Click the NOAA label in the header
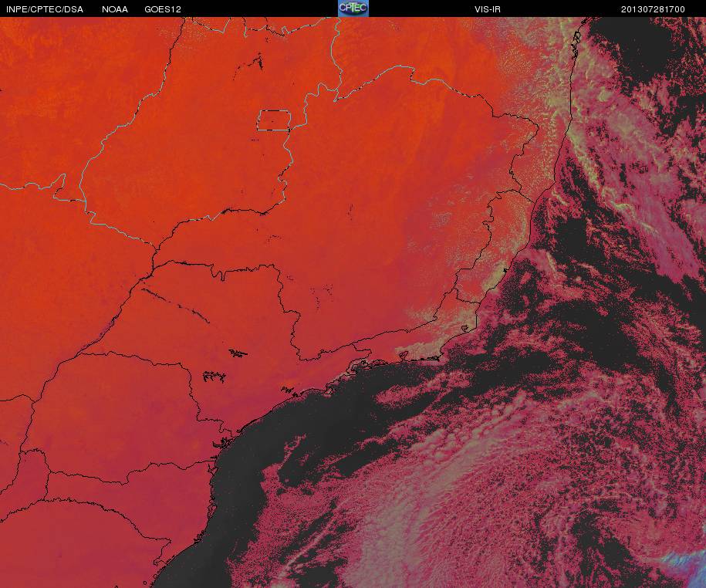This screenshot has width=706, height=588. (x=115, y=9)
